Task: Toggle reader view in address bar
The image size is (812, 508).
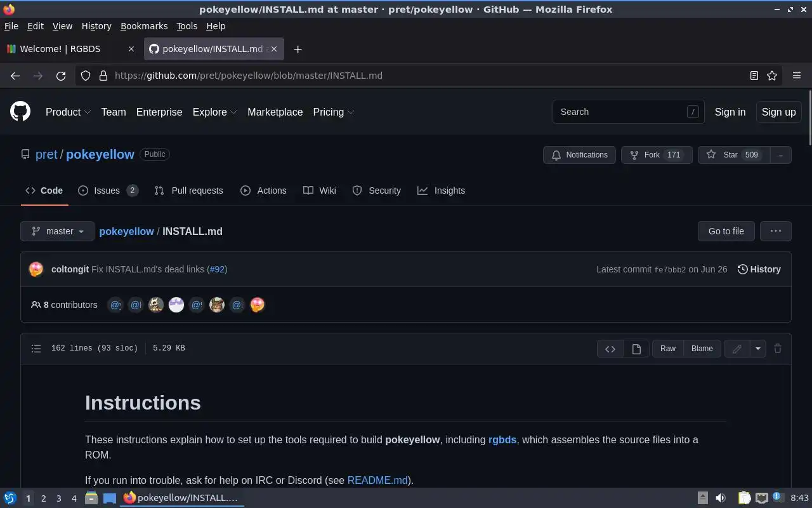Action: click(754, 76)
